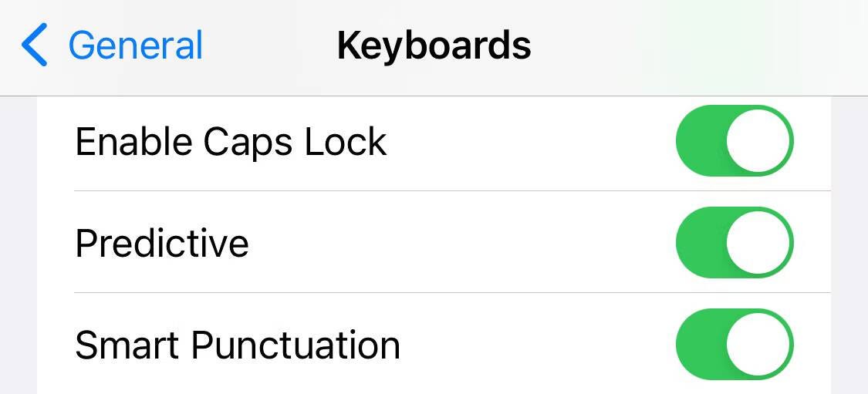Screen dimensions: 868x394
Task: Click the Enable Caps Lock label
Action: 231,142
